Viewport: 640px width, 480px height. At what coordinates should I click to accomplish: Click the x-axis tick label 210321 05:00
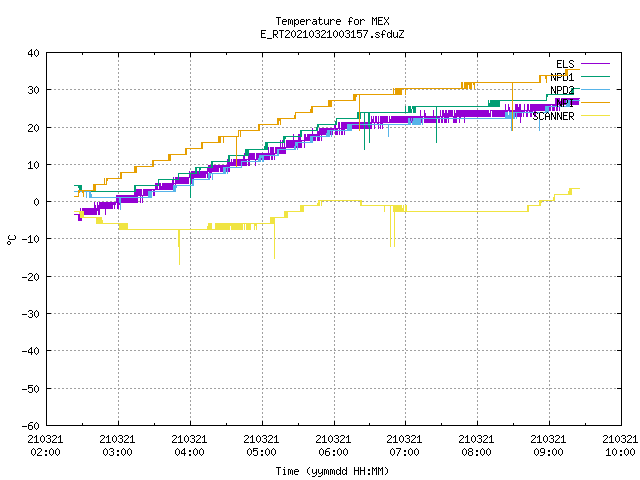261,446
